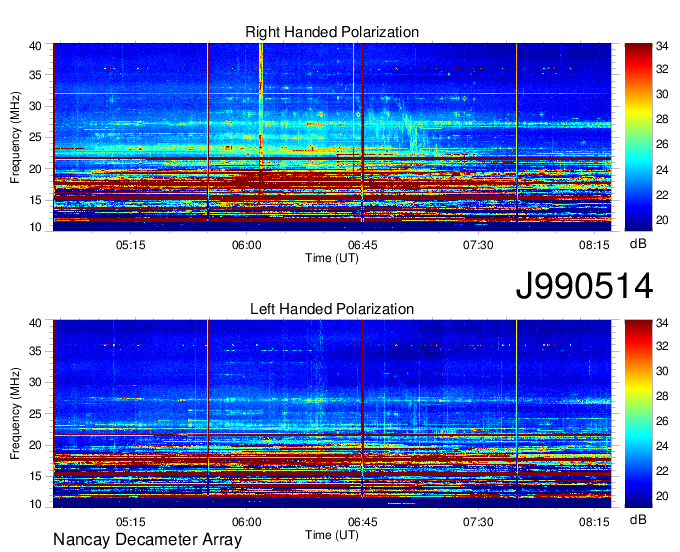Click the 10 frequency tick of bottom plot

click(35, 504)
